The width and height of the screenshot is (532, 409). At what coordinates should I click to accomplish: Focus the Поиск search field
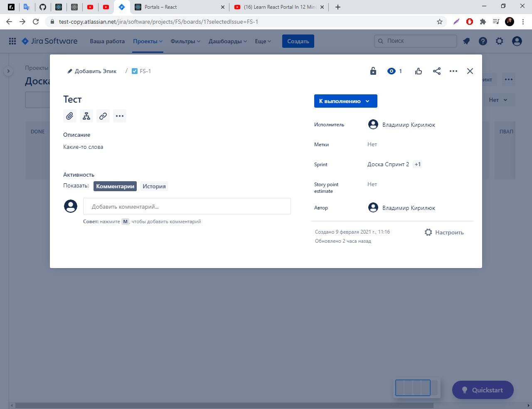[x=416, y=41]
